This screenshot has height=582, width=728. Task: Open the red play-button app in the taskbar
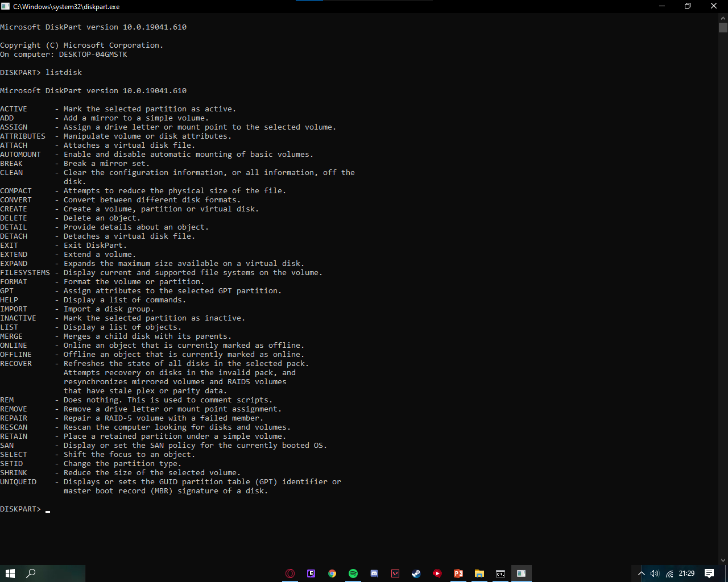[x=437, y=573]
